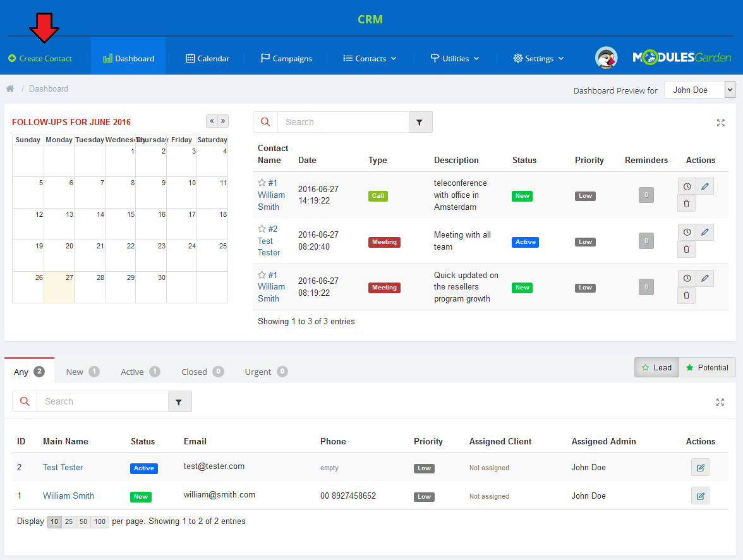Viewport: 743px width, 560px height.
Task: Edit the teleconference follow-up with pencil icon
Action: tap(704, 186)
